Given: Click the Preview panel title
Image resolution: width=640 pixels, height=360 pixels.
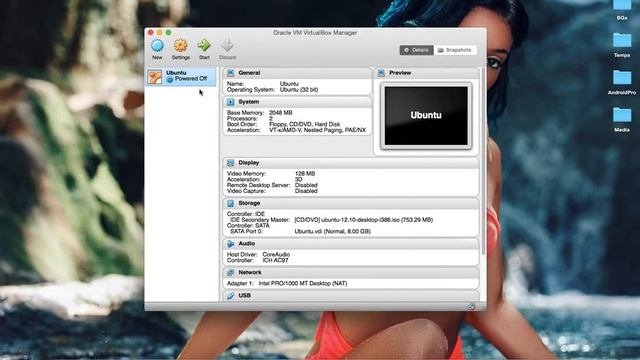Looking at the screenshot, I should tap(400, 73).
